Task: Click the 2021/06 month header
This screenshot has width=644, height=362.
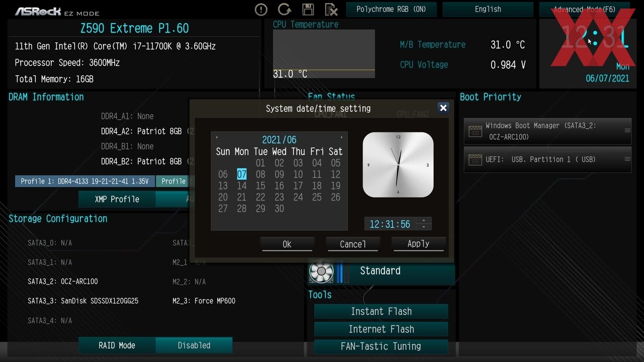Action: (x=279, y=140)
